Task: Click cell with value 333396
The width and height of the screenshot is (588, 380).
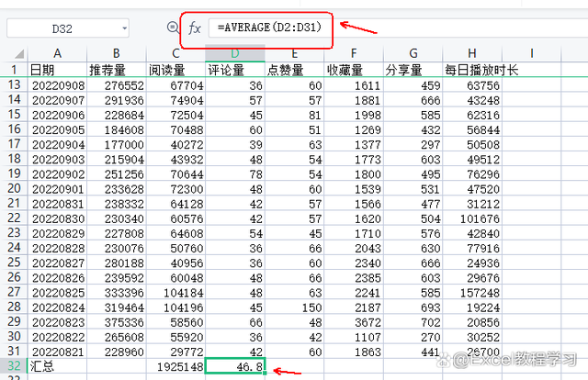Action: click(x=117, y=293)
